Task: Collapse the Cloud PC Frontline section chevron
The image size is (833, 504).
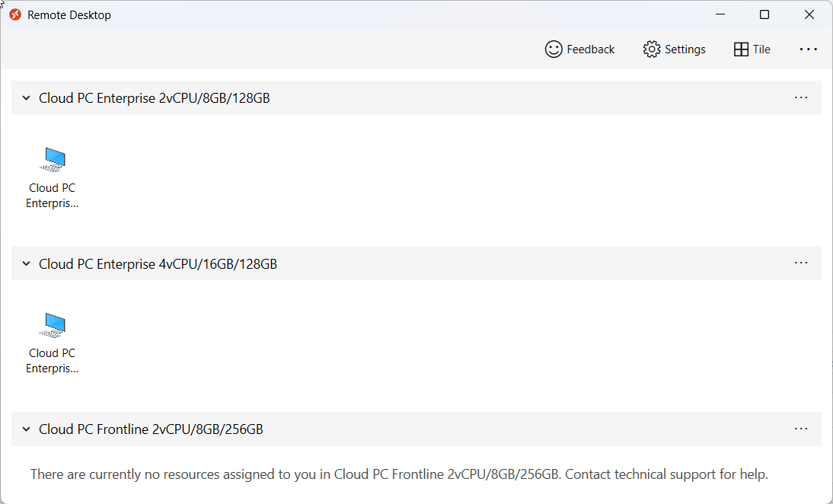Action: [x=26, y=429]
